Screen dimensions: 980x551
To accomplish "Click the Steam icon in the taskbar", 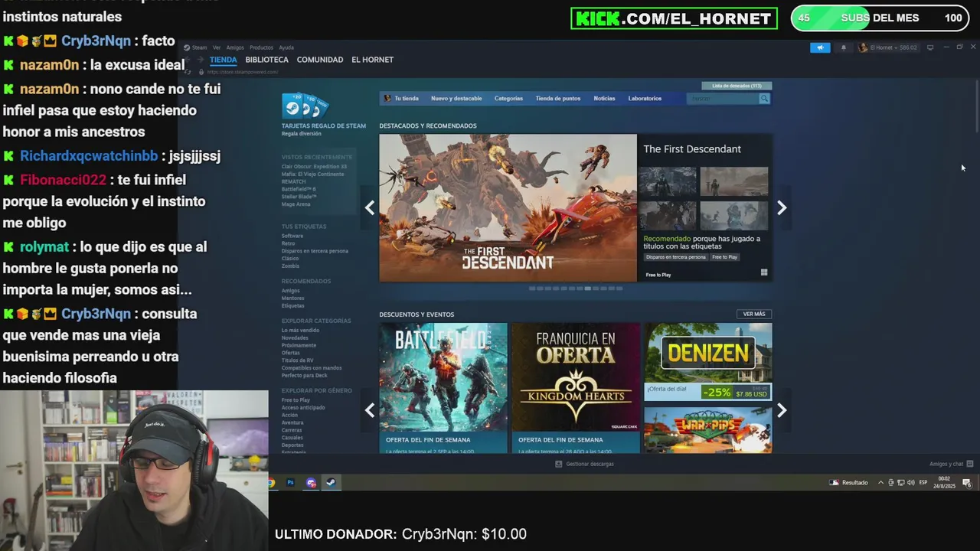I will pos(331,483).
